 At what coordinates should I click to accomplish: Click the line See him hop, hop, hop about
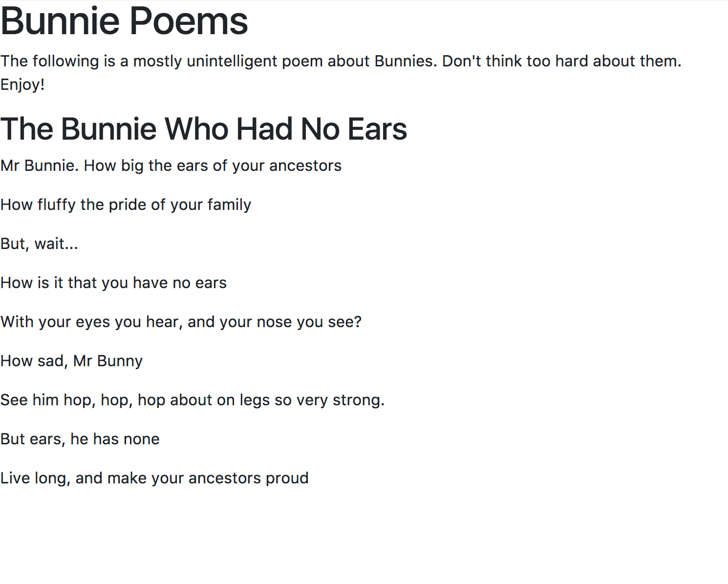click(193, 400)
